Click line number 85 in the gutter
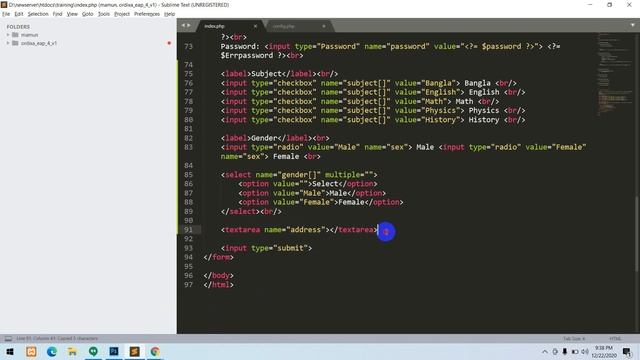This screenshot has height=360, width=640. 188,175
